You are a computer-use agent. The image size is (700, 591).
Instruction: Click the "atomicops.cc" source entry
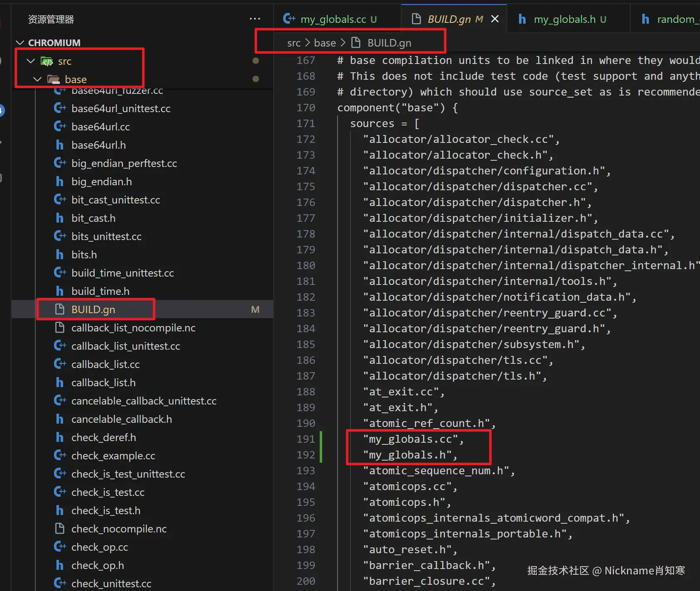(410, 486)
